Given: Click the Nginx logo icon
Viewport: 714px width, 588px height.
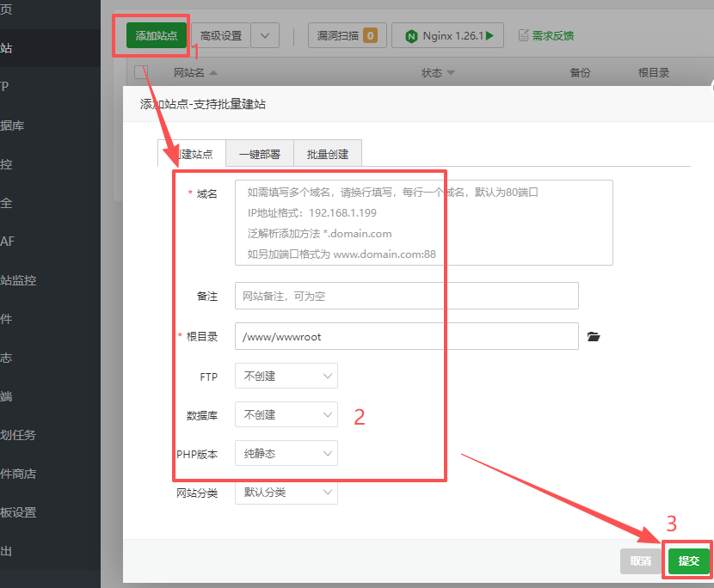Looking at the screenshot, I should 412,36.
